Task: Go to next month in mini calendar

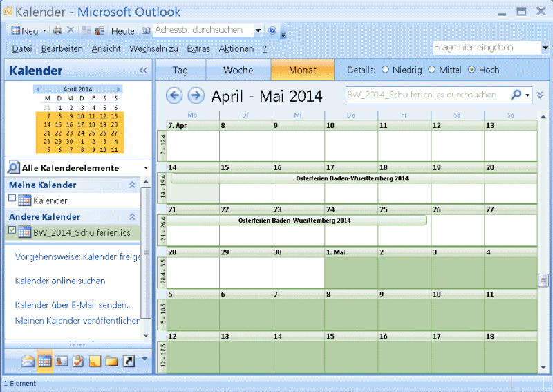Action: [x=118, y=89]
